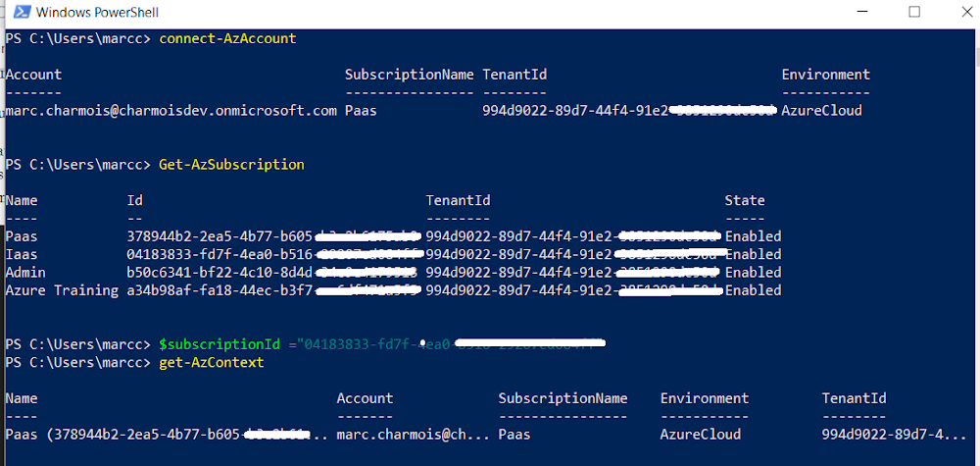The height and width of the screenshot is (466, 980).
Task: Click the connect-AzAccount command text
Action: (227, 39)
